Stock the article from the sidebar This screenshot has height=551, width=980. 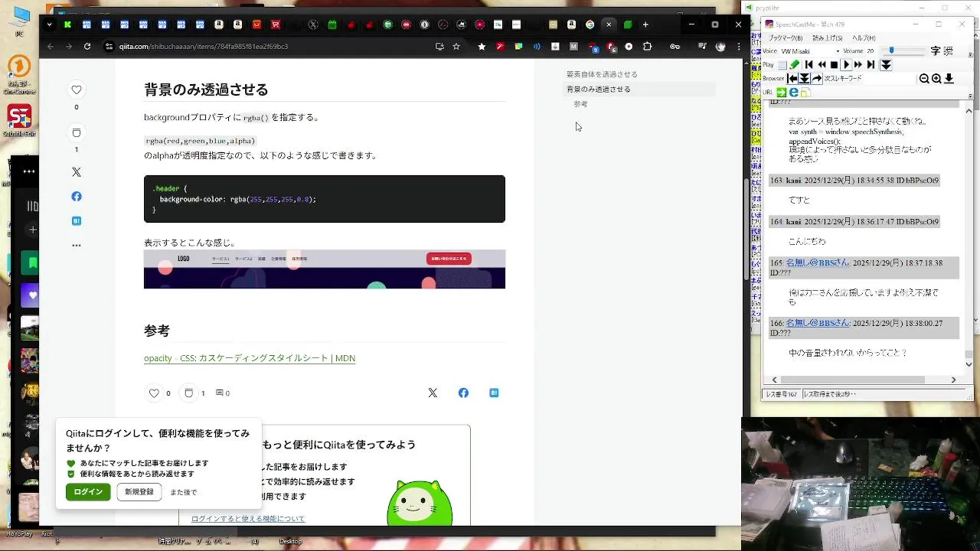click(x=77, y=132)
